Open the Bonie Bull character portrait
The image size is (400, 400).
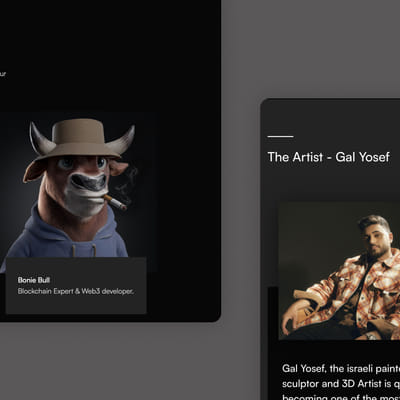tap(79, 192)
